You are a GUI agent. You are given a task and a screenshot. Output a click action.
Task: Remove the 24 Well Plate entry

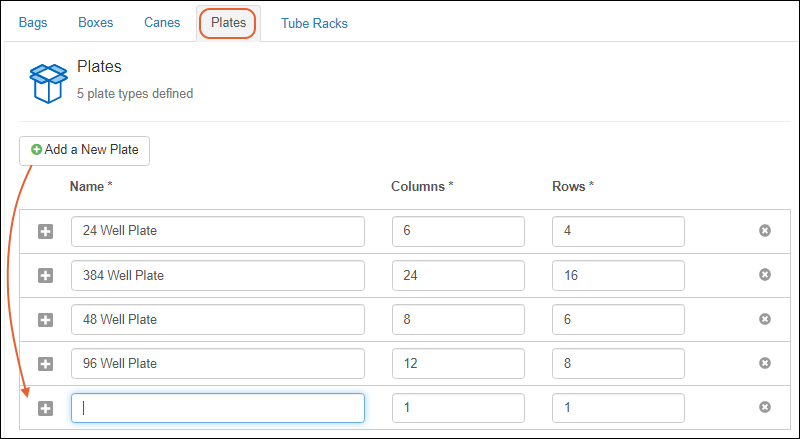765,231
